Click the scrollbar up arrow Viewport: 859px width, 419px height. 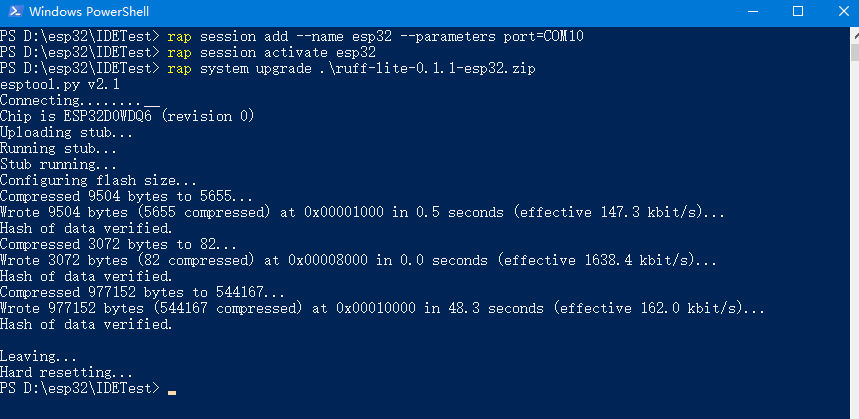pyautogui.click(x=851, y=35)
